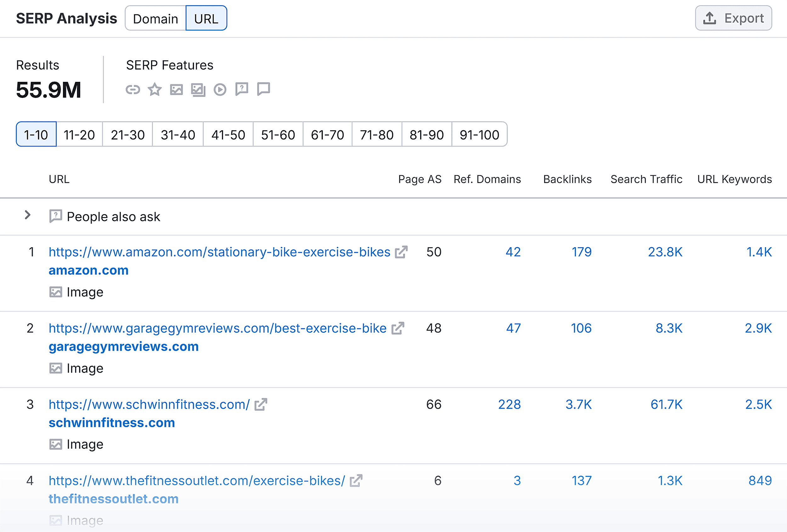Viewport: 787px width, 532px height.
Task: Select results range 71-80
Action: click(x=377, y=134)
